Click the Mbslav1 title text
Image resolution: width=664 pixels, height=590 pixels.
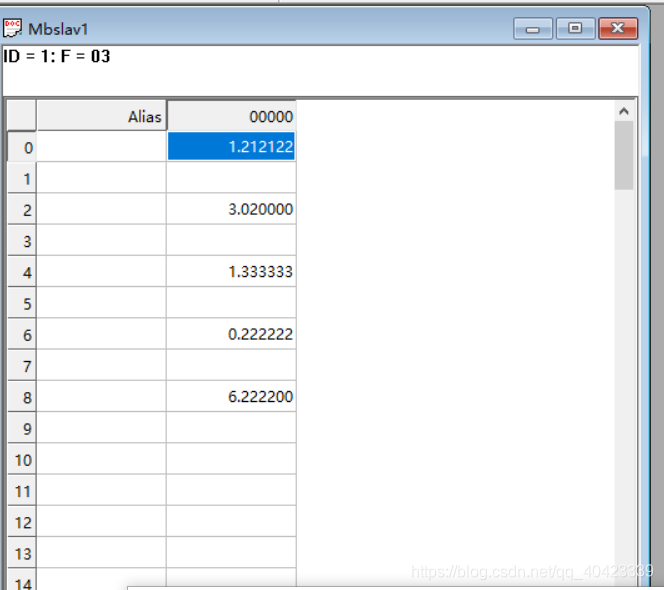[58, 29]
